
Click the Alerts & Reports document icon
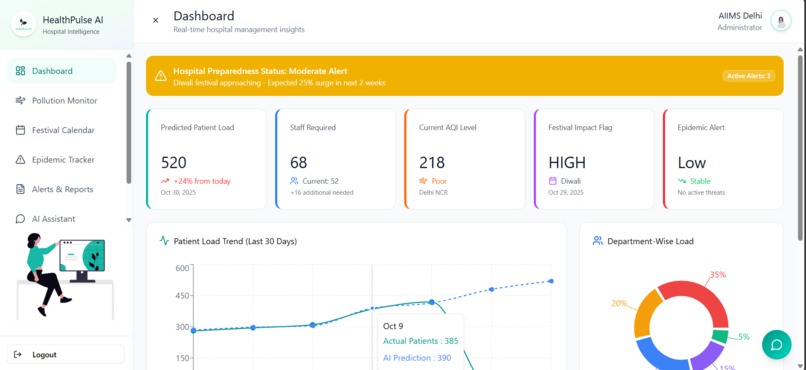click(x=21, y=189)
